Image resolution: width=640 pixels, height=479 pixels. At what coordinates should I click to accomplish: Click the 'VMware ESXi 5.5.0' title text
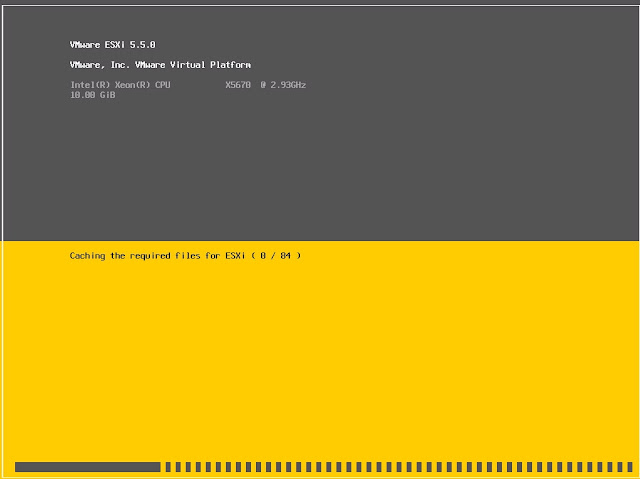pos(113,45)
